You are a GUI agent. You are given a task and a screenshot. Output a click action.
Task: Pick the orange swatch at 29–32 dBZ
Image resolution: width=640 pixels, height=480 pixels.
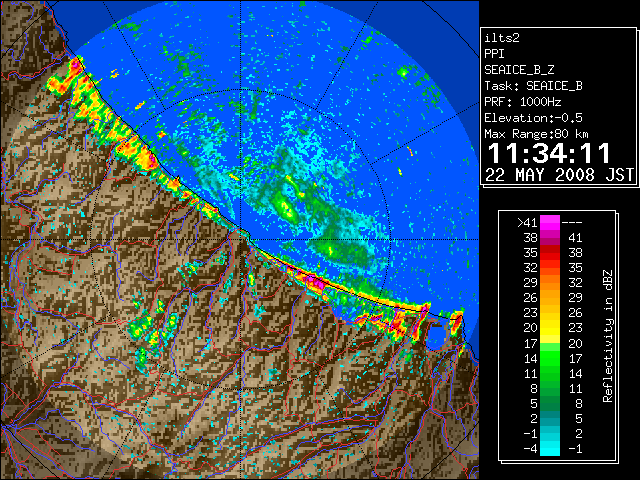pos(550,283)
